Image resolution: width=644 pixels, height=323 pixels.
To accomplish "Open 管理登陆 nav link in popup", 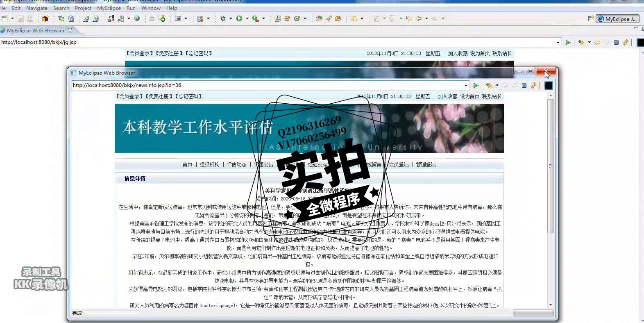I will click(x=426, y=164).
